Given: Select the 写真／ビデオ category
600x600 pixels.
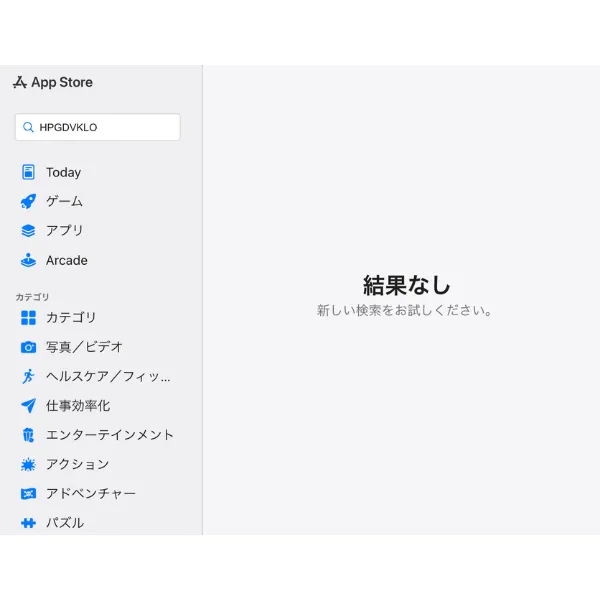Looking at the screenshot, I should coord(84,347).
